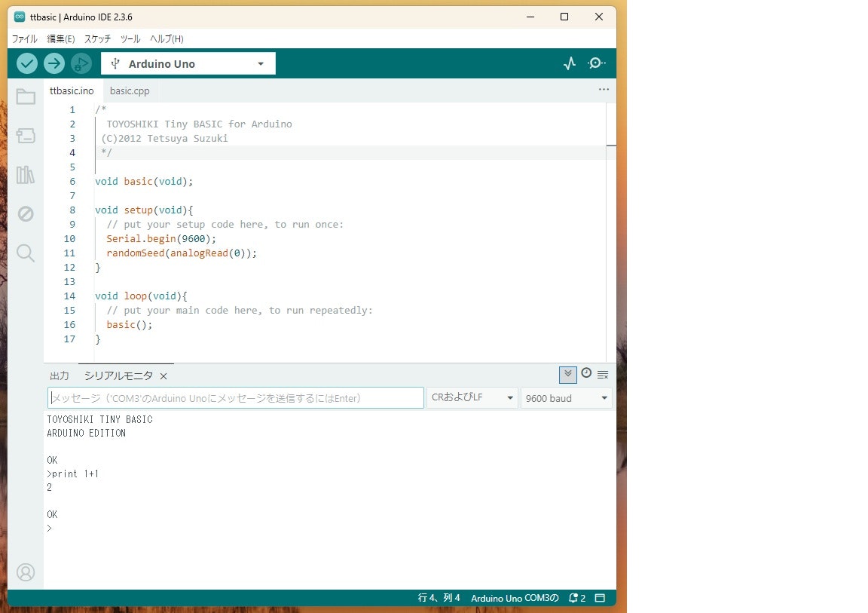Click line number 14 in gutter

[69, 296]
